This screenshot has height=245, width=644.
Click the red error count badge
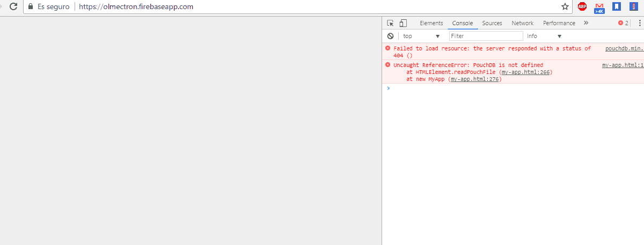[623, 23]
